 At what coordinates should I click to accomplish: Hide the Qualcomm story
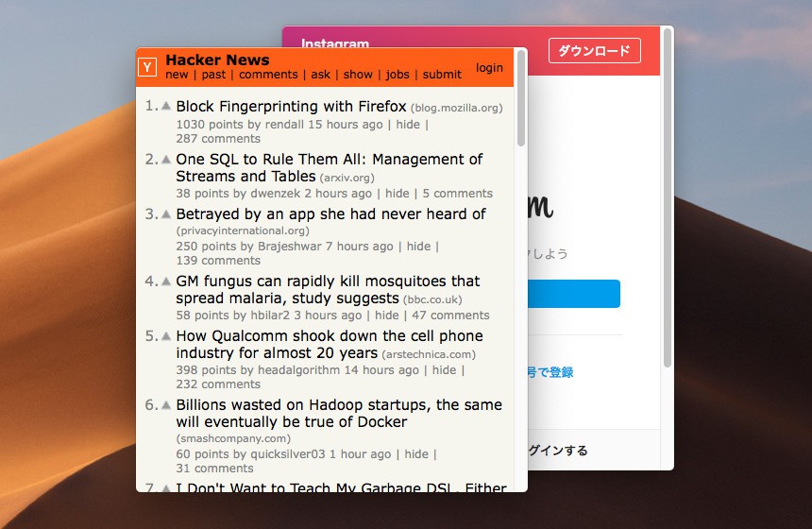(445, 370)
